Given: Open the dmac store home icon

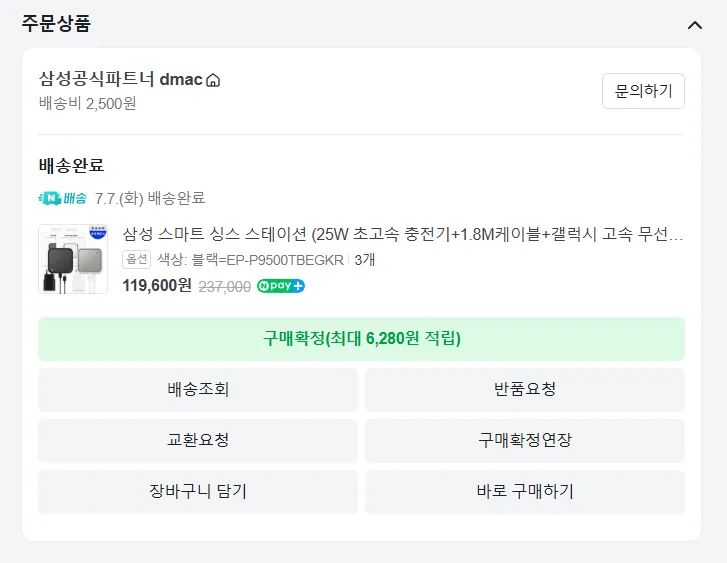Looking at the screenshot, I should (213, 80).
